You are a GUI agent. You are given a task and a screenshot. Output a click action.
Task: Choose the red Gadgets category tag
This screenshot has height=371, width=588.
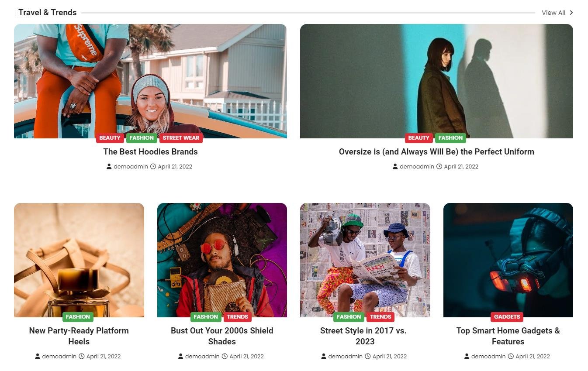[507, 317]
